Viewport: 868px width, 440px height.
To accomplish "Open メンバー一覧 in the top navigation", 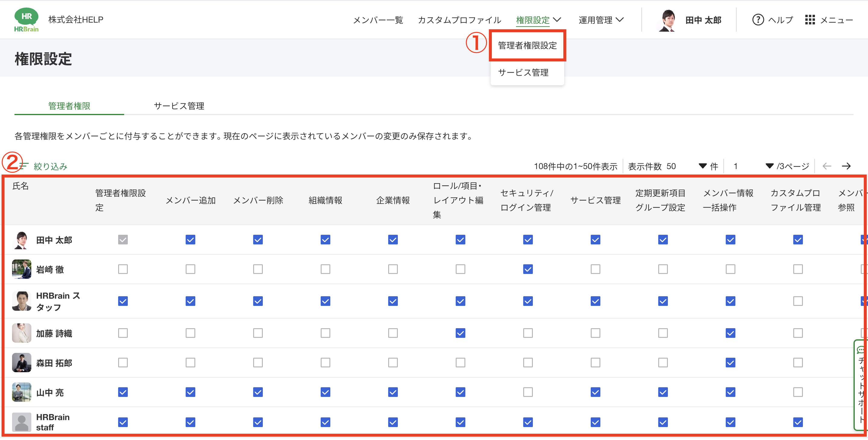I will coord(378,20).
